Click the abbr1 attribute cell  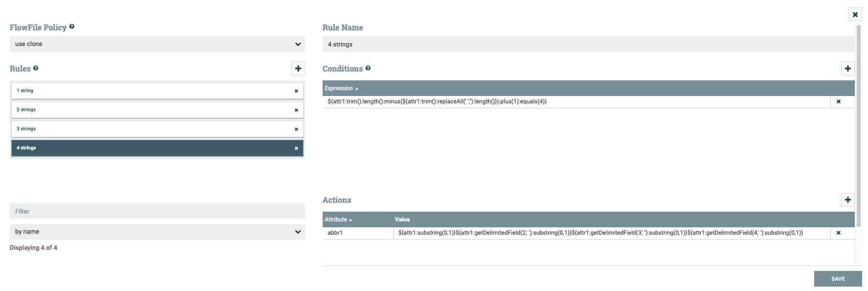tap(358, 233)
